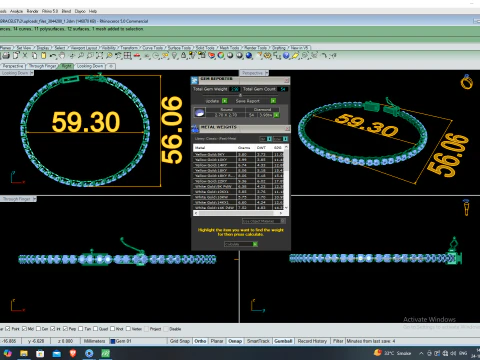Enable the Cen osnap checkbox
480x360 pixels.
pyautogui.click(x=38, y=329)
